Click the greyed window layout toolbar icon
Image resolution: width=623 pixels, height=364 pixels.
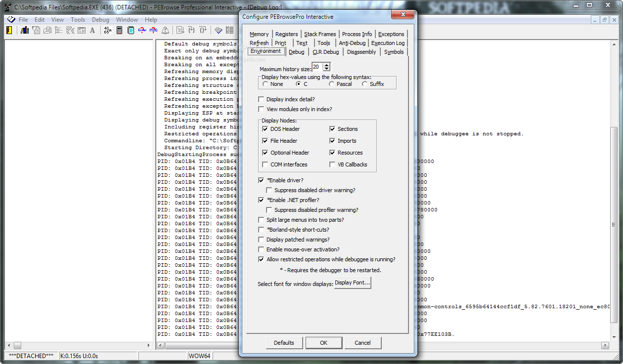pyautogui.click(x=82, y=30)
